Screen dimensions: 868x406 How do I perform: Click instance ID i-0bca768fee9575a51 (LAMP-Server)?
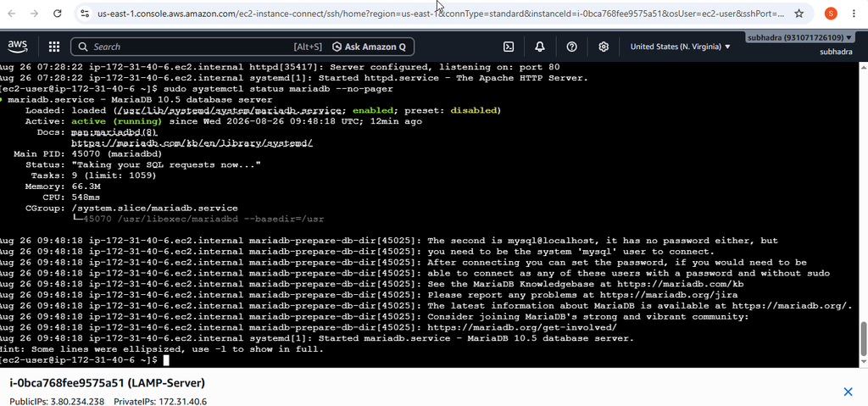click(108, 383)
